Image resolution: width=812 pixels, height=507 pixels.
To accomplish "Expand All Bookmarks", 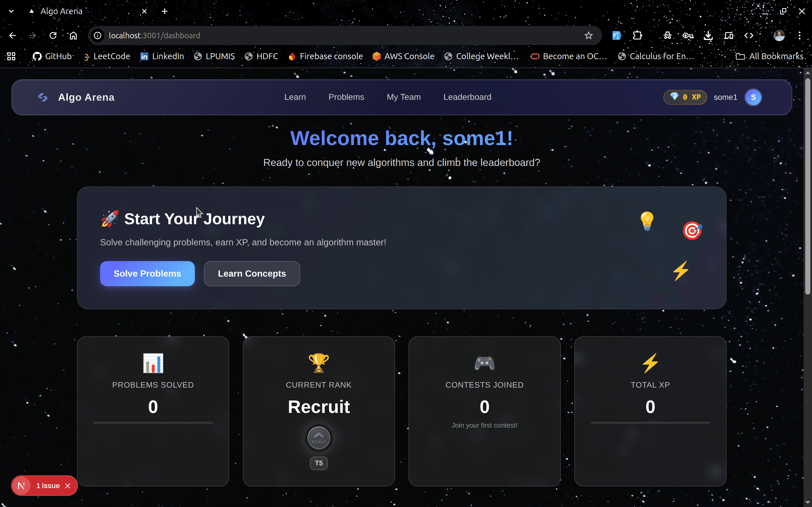I will click(x=770, y=56).
